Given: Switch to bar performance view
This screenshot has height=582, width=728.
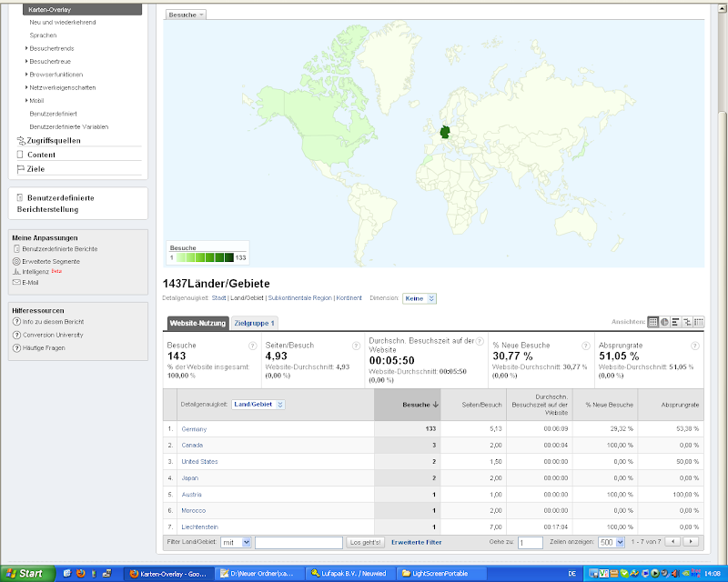Looking at the screenshot, I should tap(676, 322).
